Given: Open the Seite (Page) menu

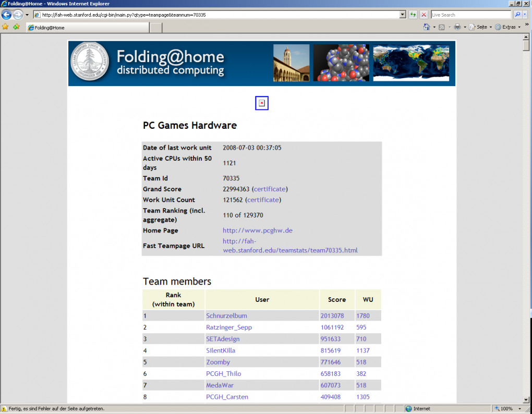Looking at the screenshot, I should click(x=480, y=27).
